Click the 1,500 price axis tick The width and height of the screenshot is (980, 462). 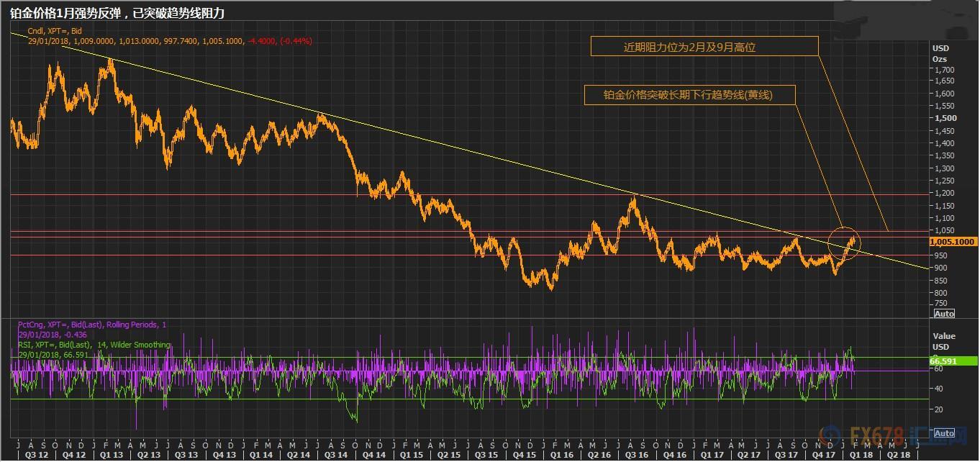(944, 118)
